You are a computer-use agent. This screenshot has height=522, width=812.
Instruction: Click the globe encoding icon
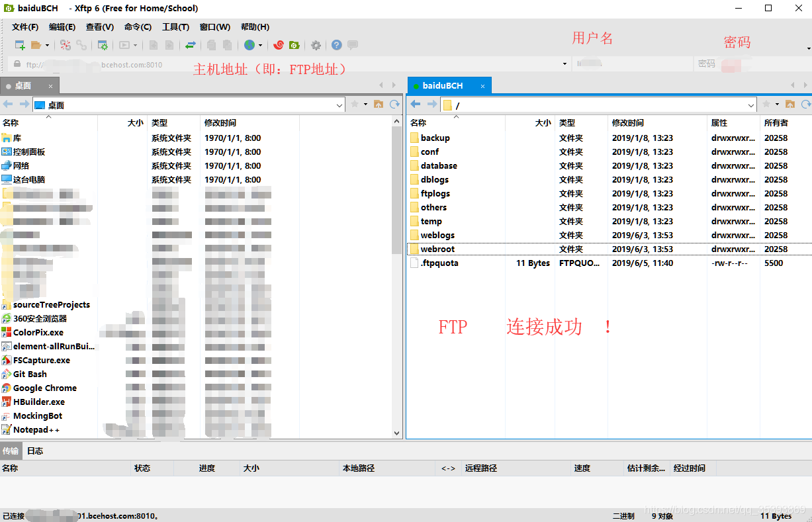pos(249,45)
